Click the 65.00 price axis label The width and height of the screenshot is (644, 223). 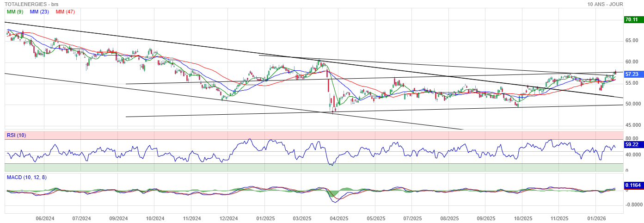pos(632,41)
